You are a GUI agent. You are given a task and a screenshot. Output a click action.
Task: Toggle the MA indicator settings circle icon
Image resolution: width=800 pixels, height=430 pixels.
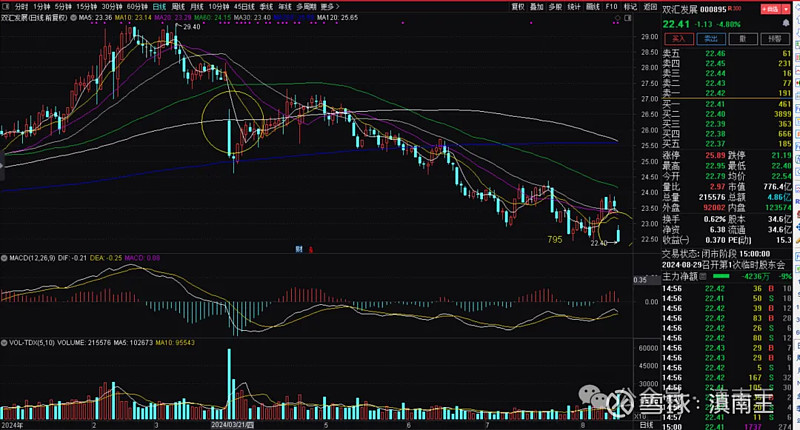[x=73, y=18]
